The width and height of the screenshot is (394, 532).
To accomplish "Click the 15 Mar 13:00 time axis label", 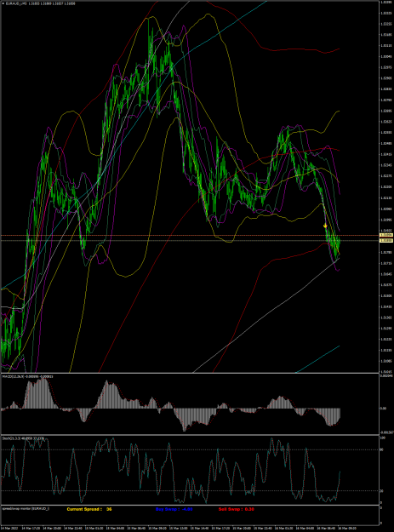I will [178, 529].
